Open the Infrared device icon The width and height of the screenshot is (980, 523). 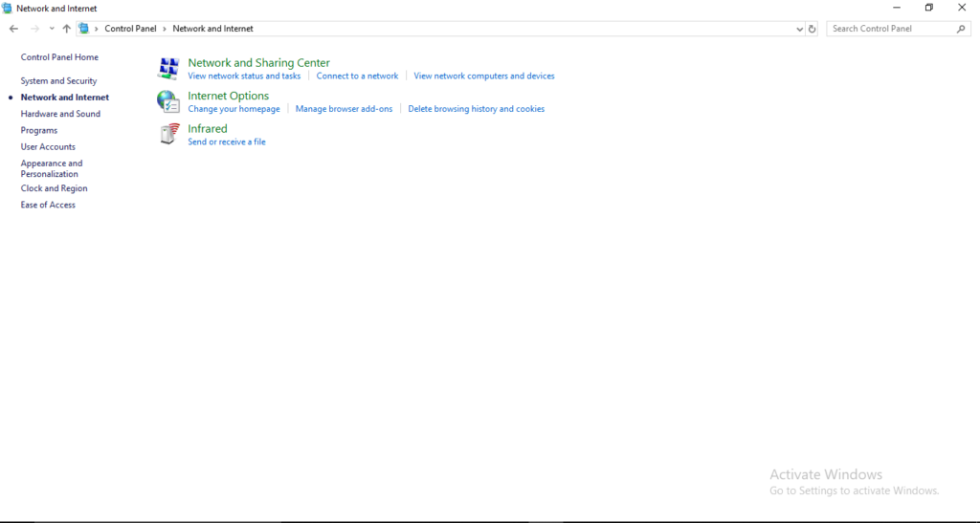point(168,134)
